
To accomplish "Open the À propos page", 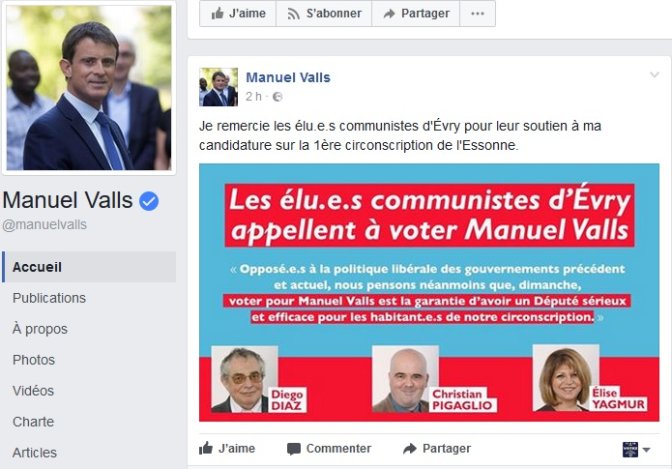I will click(x=40, y=329).
